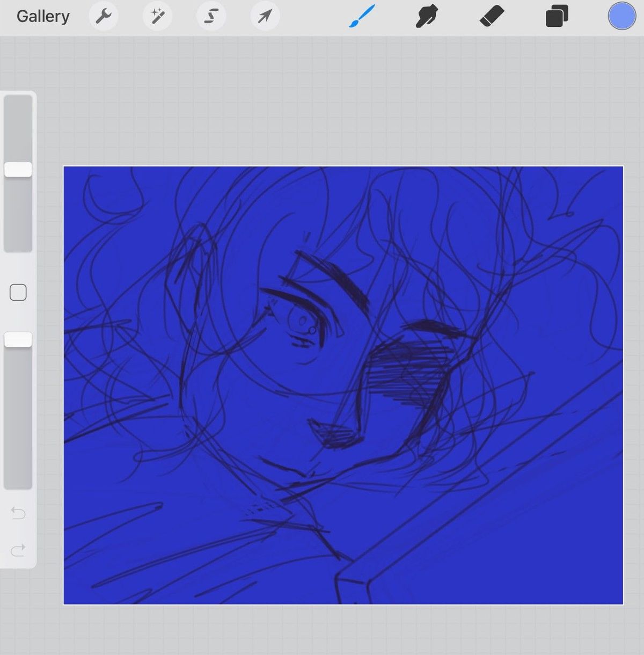Tap the blue sketch canvas
Screen dimensions: 644x655
coord(343,385)
